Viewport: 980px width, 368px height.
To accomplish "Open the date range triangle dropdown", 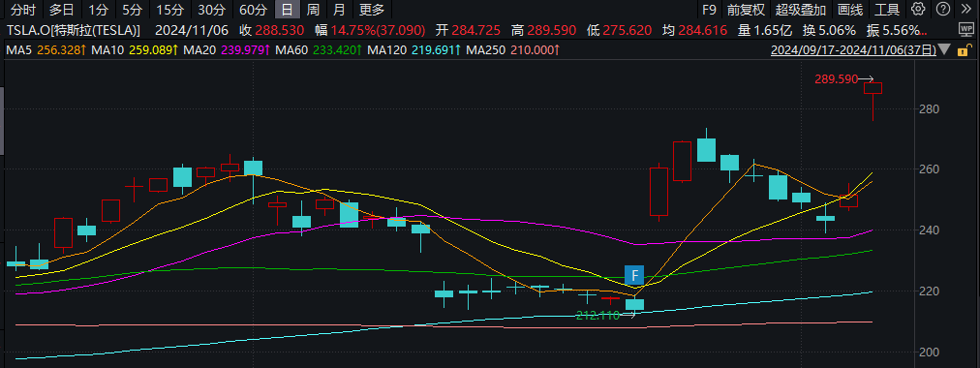I will click(x=944, y=50).
